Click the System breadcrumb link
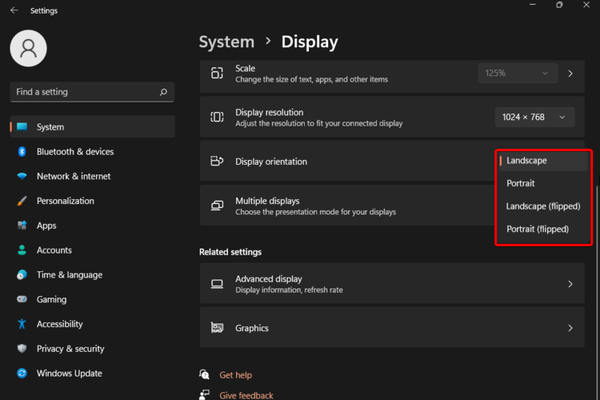This screenshot has width=600, height=400. click(x=227, y=42)
